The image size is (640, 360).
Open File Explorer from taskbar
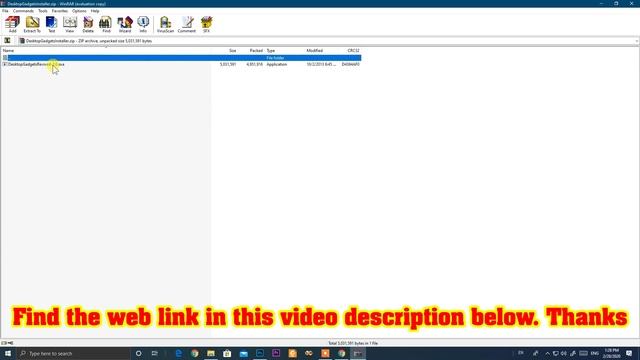(211, 353)
